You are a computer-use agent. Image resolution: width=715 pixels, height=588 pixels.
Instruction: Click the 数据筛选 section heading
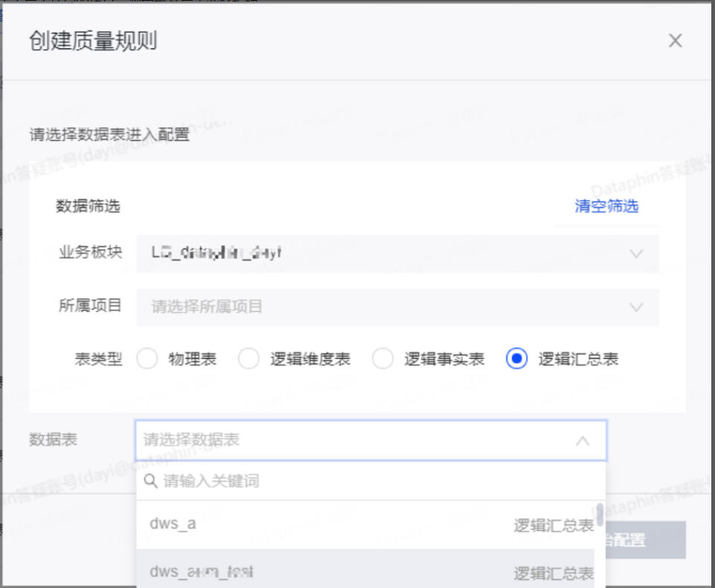(88, 206)
